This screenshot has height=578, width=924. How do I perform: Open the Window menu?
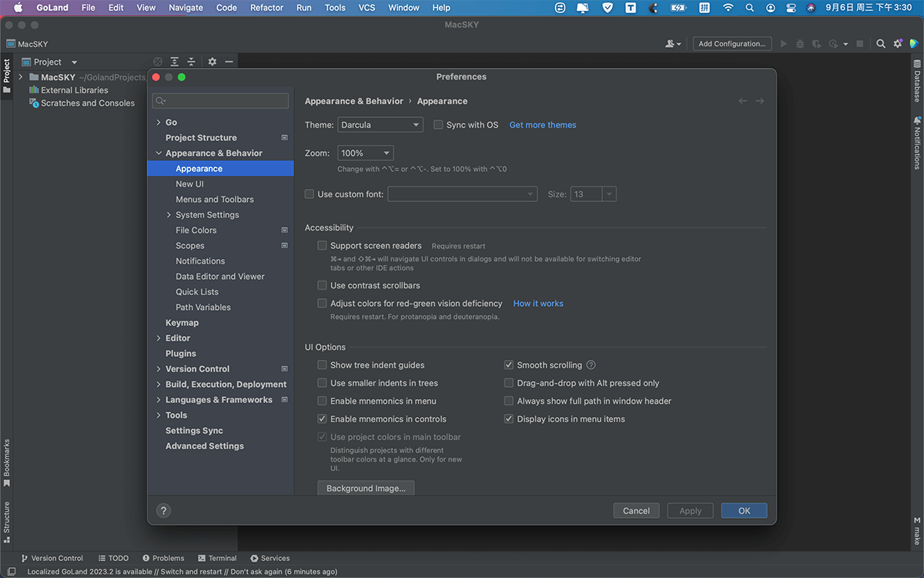pos(403,8)
